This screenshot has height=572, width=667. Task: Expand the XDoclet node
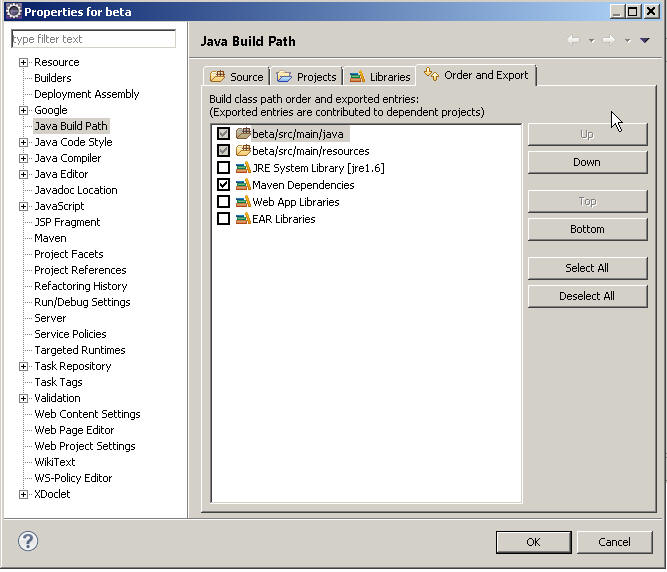coord(23,495)
